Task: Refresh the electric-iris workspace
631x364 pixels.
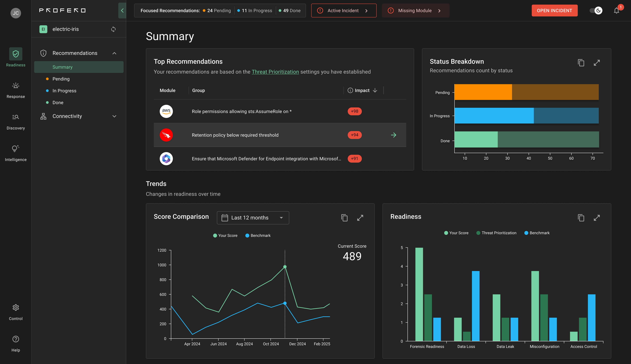Action: click(x=113, y=29)
